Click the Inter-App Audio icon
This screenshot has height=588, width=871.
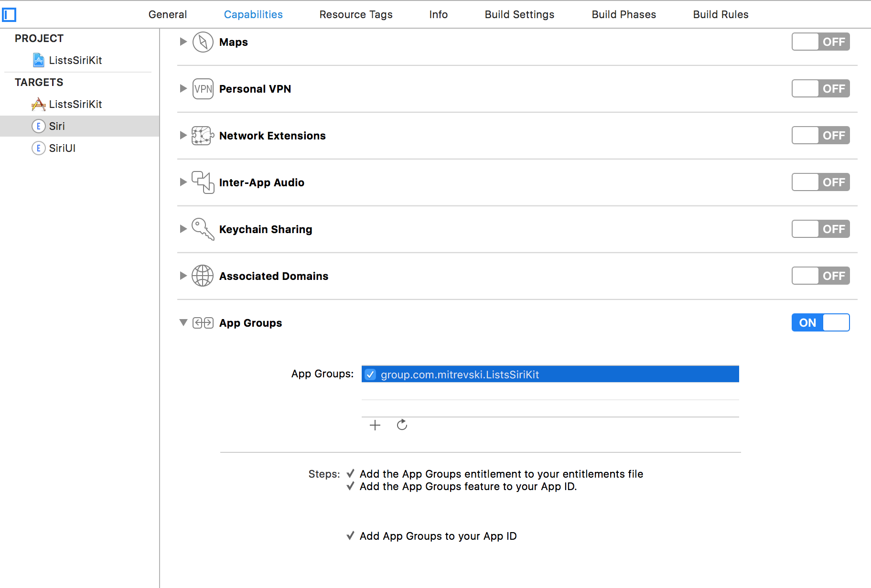[x=203, y=182]
